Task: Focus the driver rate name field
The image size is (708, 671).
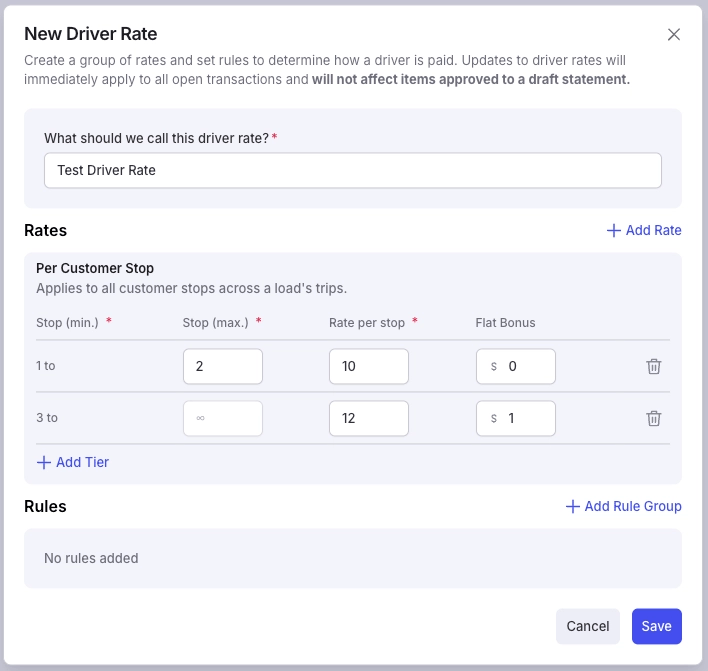Action: coord(353,170)
